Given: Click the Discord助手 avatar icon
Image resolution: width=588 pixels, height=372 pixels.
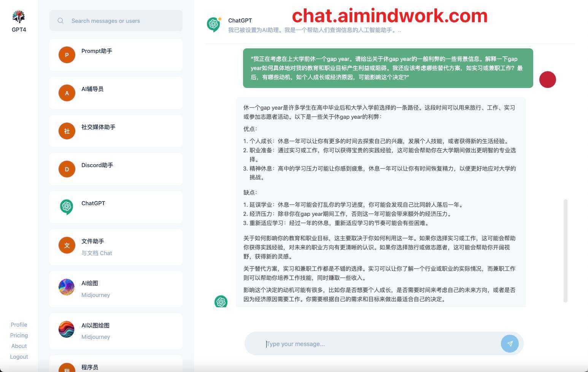Looking at the screenshot, I should 67,169.
